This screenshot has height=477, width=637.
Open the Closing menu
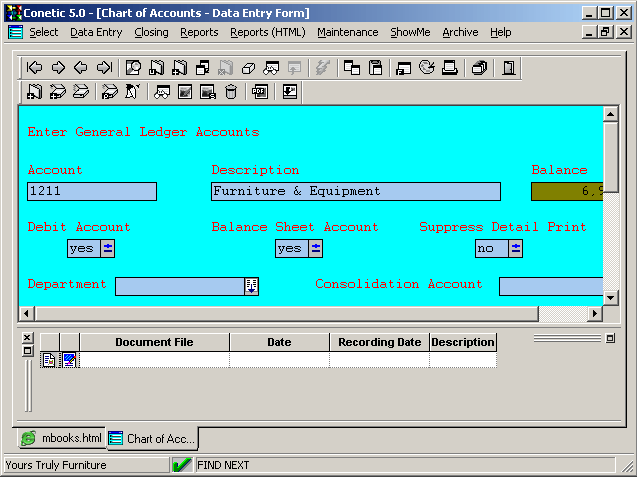[x=151, y=32]
